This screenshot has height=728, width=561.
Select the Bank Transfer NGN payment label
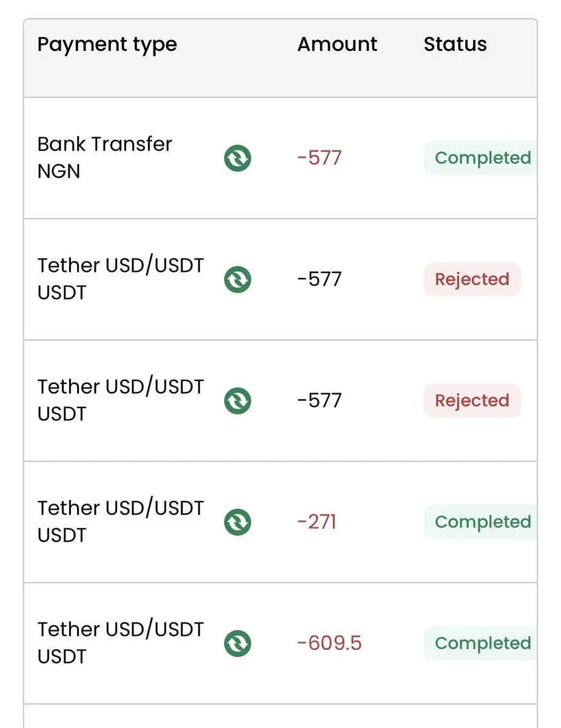tap(104, 158)
